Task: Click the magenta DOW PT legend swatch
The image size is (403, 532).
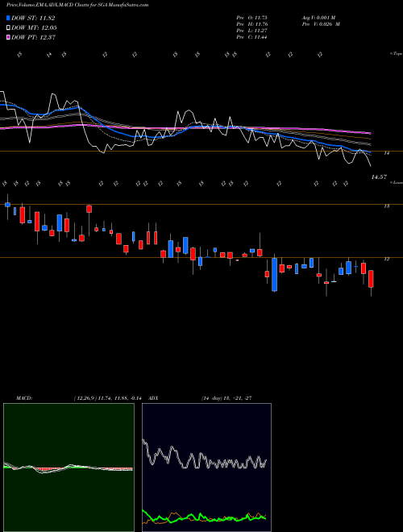Action: (8, 37)
